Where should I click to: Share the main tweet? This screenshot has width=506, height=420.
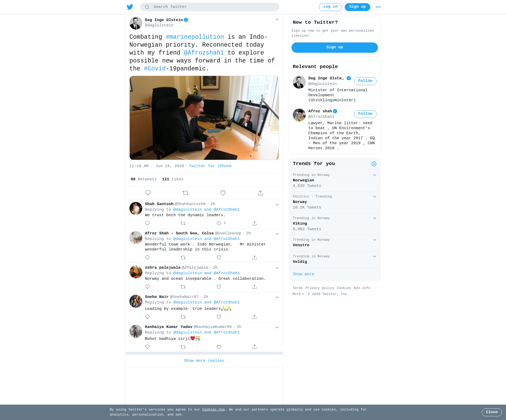pyautogui.click(x=260, y=193)
